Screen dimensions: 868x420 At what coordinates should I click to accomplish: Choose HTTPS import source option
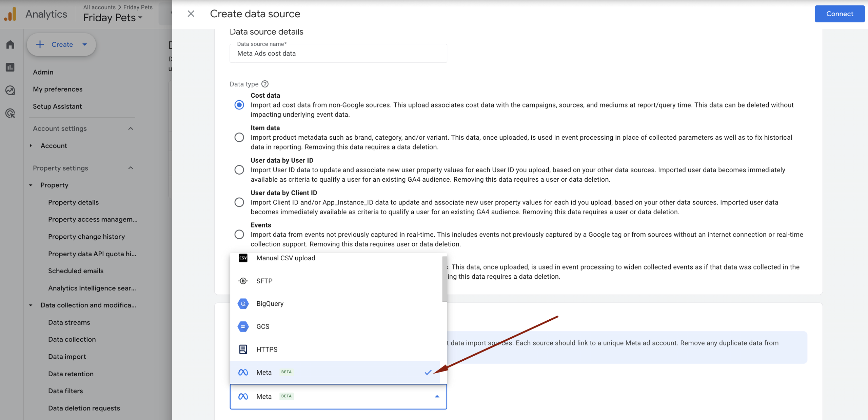click(x=335, y=349)
